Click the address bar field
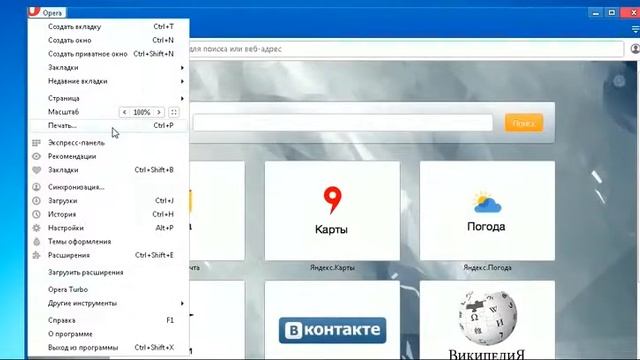 (x=406, y=49)
